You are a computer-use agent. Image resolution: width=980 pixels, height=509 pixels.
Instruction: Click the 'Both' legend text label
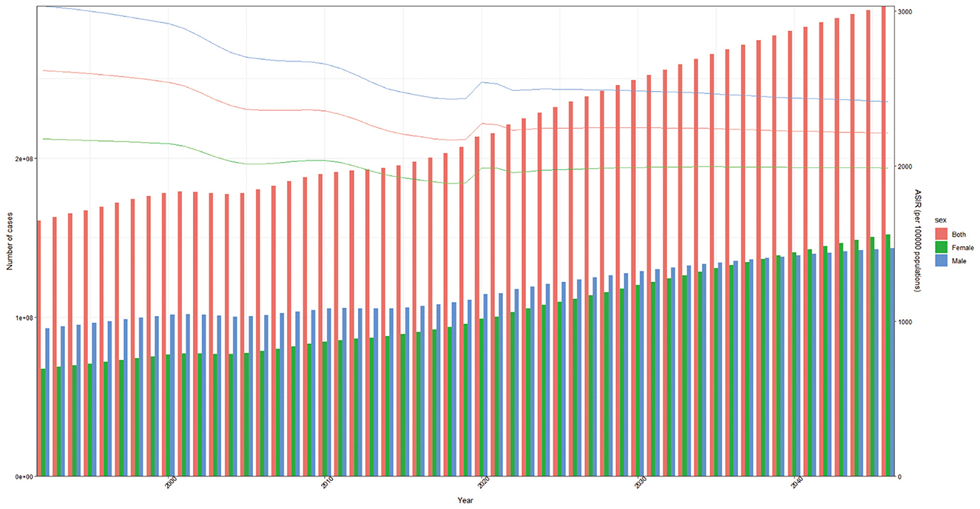[959, 235]
